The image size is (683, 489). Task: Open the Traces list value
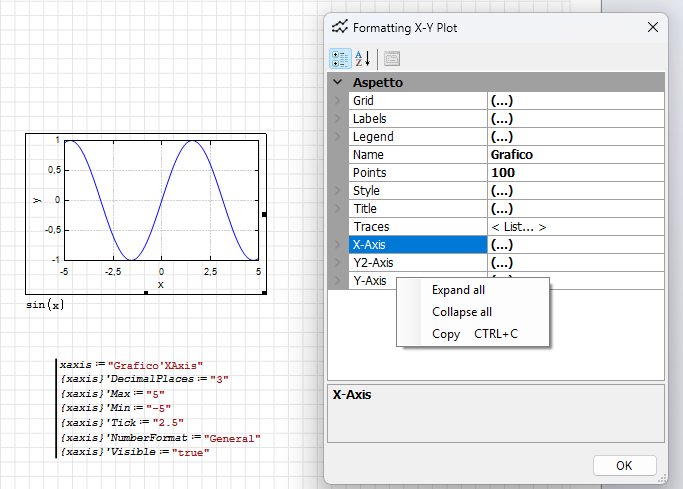pos(575,227)
